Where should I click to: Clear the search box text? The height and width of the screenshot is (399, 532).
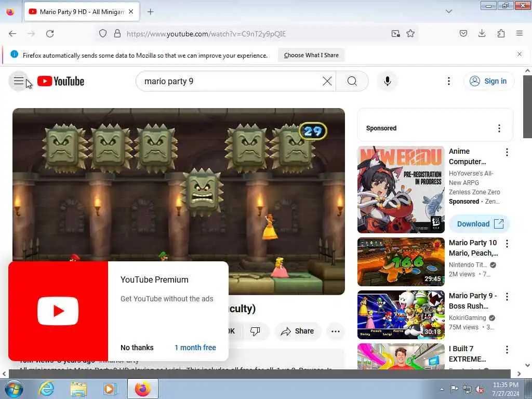click(327, 81)
